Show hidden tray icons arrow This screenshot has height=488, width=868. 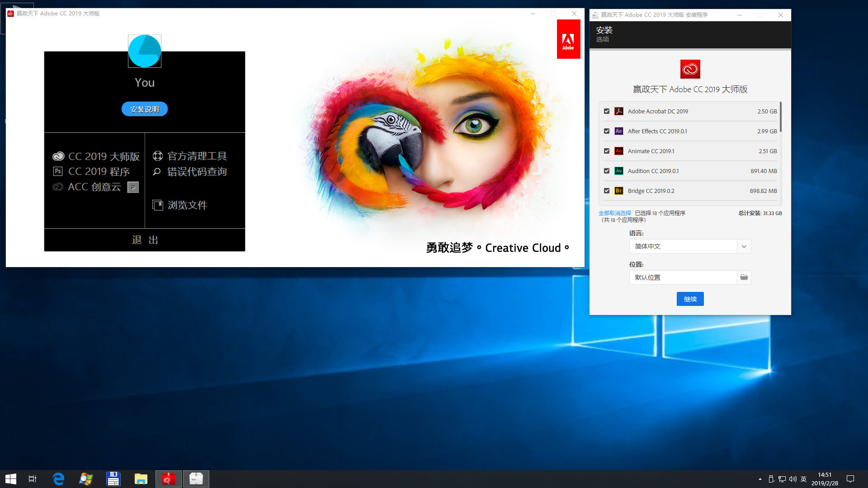pos(760,479)
